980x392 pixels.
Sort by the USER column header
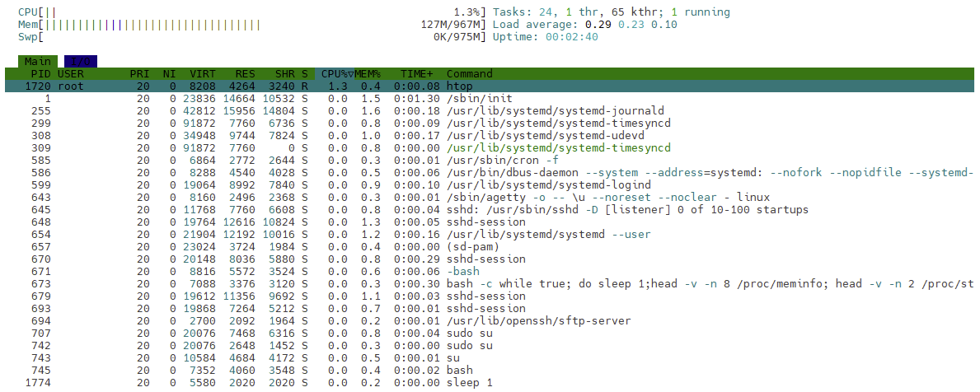pos(70,73)
